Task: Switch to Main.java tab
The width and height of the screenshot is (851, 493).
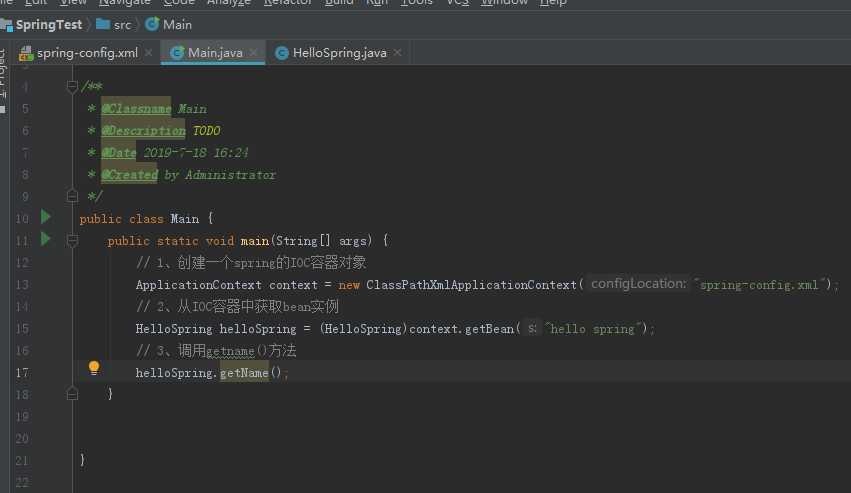Action: (x=215, y=53)
